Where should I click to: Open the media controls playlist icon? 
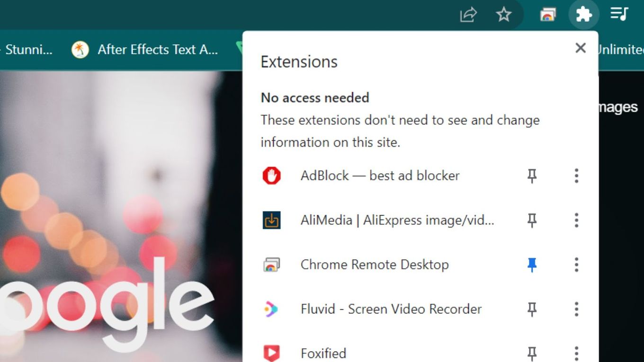click(x=619, y=14)
